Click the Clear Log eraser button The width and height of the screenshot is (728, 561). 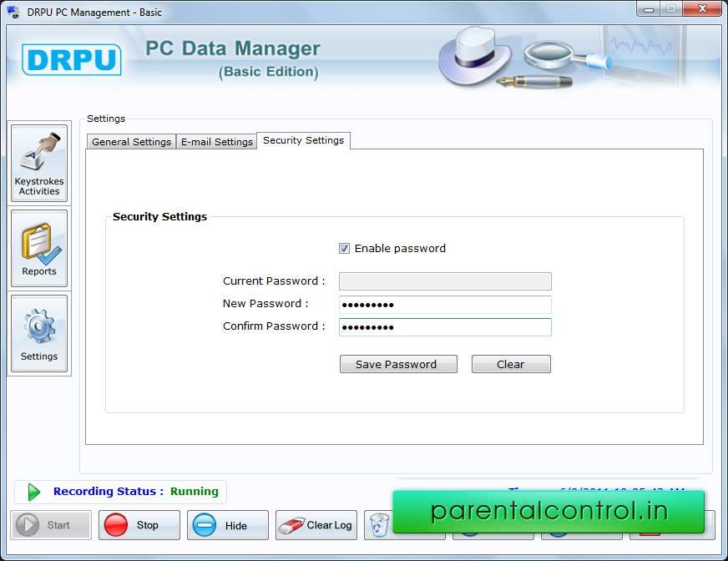point(316,525)
